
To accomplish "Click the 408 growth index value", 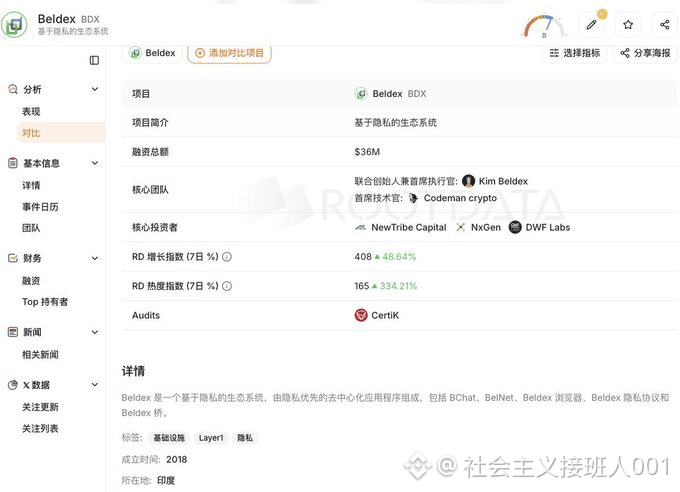I will tap(363, 257).
